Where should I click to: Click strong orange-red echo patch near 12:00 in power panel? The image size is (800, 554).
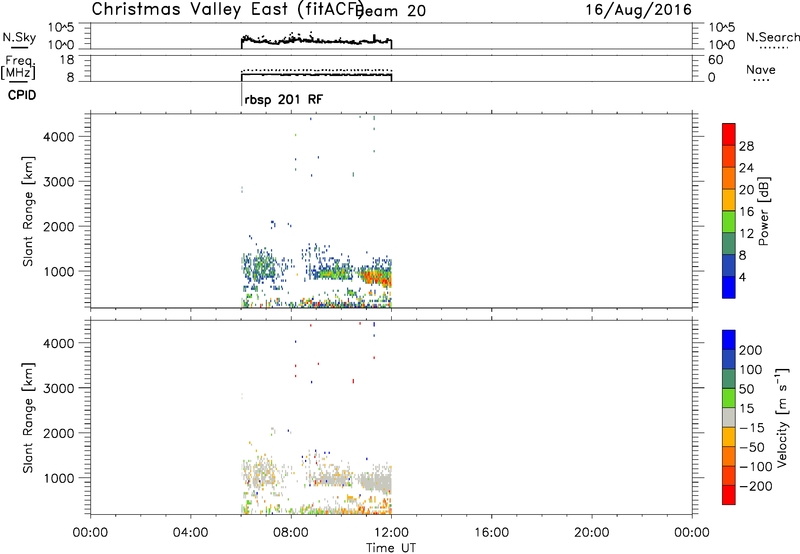377,277
